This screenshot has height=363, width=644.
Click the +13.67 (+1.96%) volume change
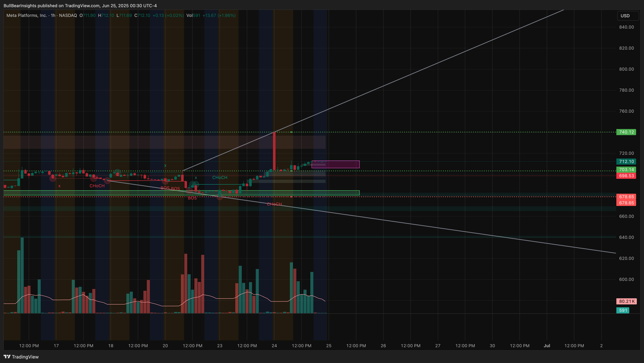219,15
